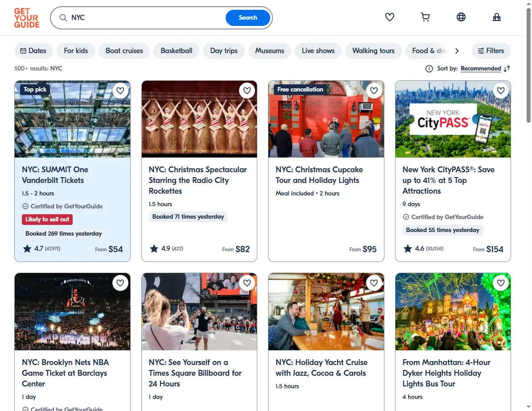Click From $82 price text
The image size is (532, 411).
pos(236,249)
